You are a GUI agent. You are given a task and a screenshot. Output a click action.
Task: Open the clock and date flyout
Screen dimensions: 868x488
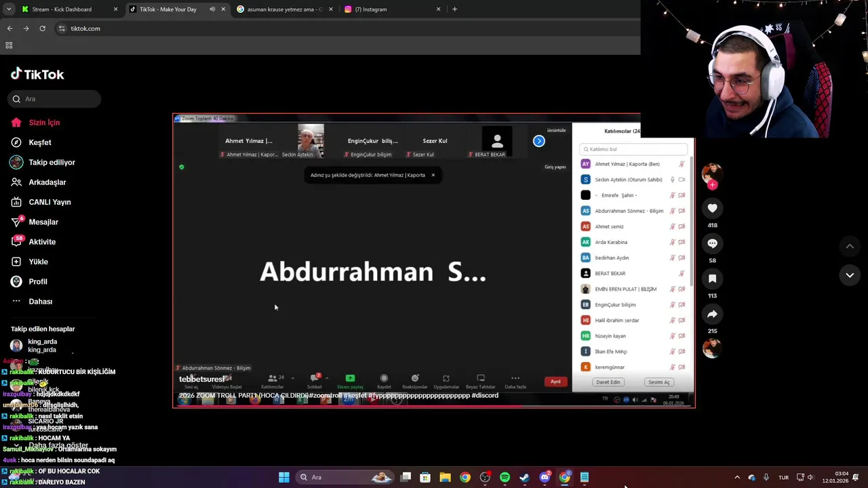(x=835, y=477)
